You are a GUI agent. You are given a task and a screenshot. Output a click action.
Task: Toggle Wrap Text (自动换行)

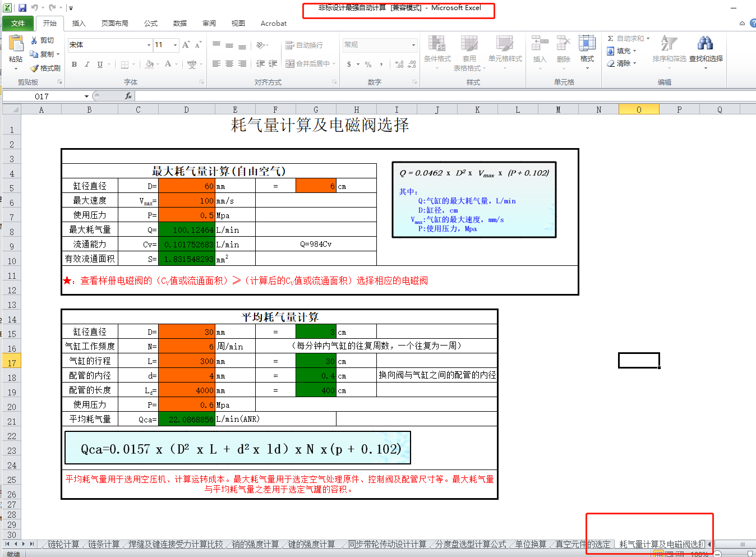click(x=305, y=45)
